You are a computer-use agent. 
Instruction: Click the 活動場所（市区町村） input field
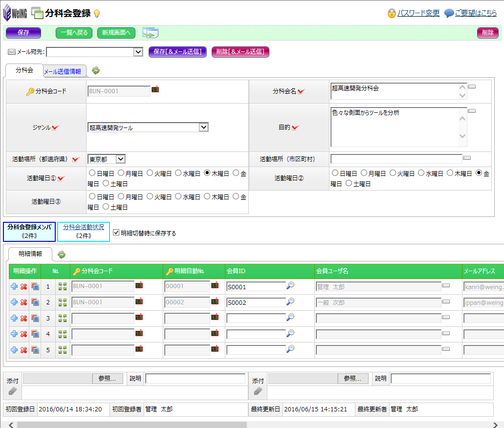pos(396,159)
